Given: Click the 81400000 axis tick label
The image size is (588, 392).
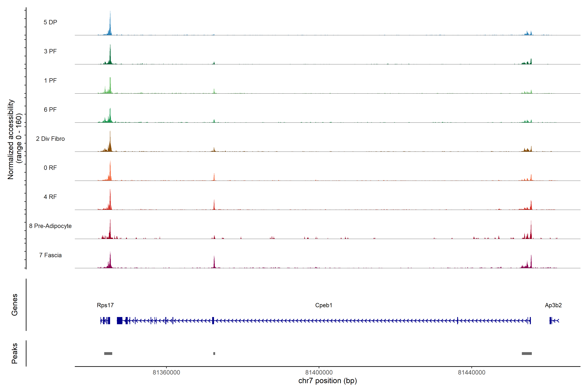Looking at the screenshot, I should point(319,372).
